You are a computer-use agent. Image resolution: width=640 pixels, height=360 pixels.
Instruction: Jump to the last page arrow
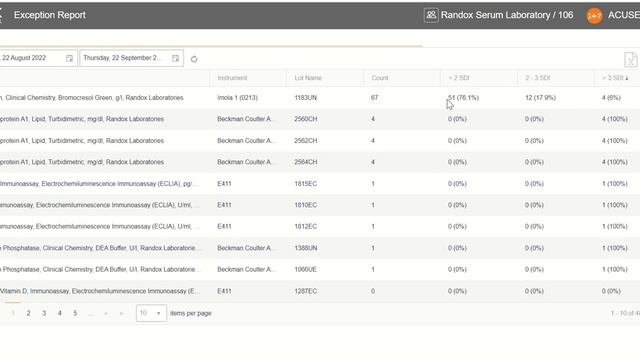122,313
